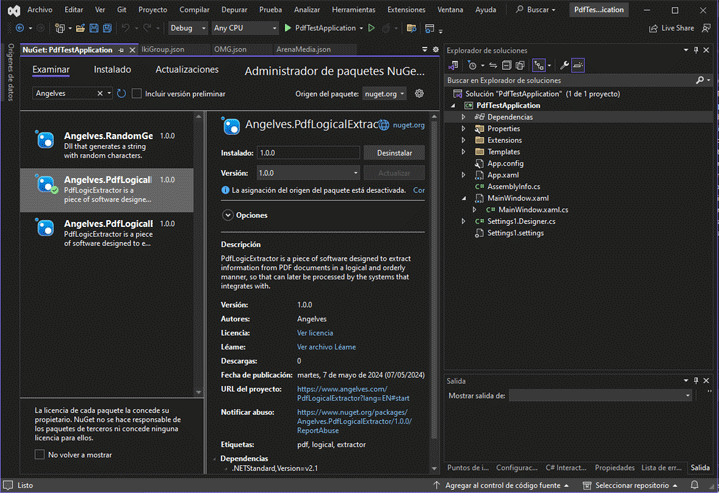Click the Open File folder icon
The height and width of the screenshot is (493, 719).
[x=80, y=28]
